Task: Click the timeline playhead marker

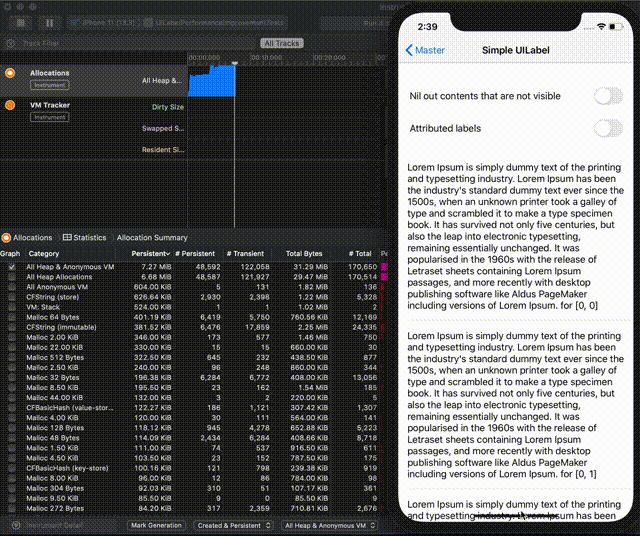Action: [235, 63]
